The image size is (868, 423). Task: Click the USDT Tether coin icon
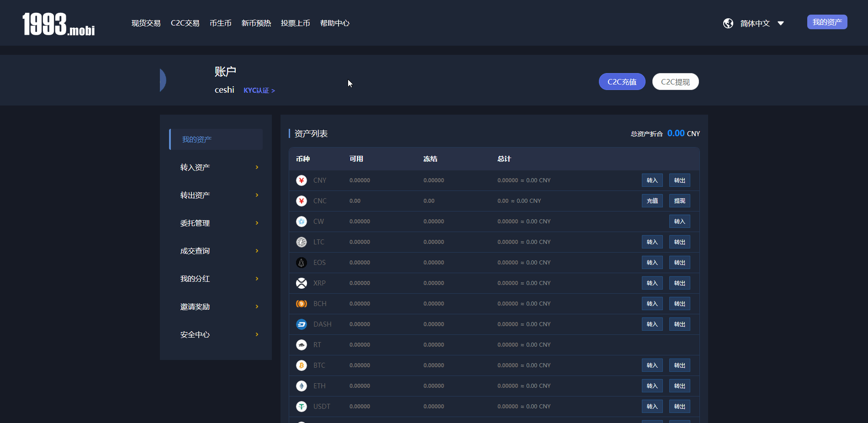coord(302,407)
